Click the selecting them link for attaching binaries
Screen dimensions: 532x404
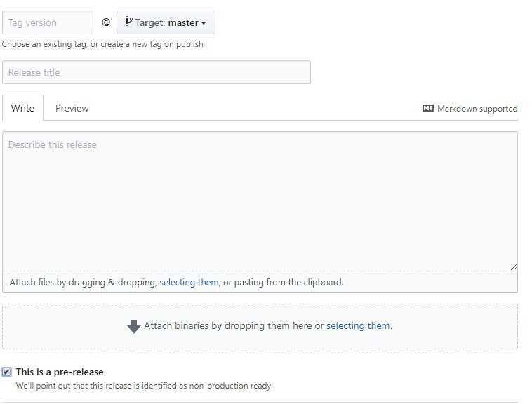tap(358, 325)
